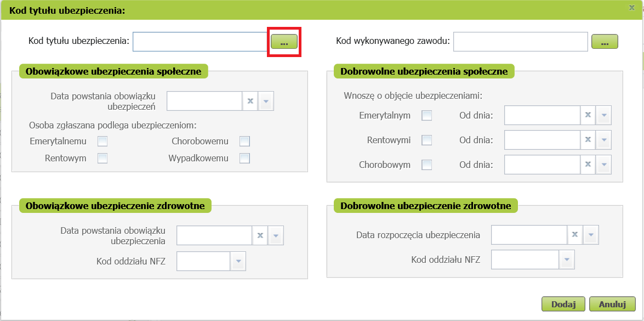
Task: Open Chorobowym Od dnia date dropdown
Action: pyautogui.click(x=604, y=165)
